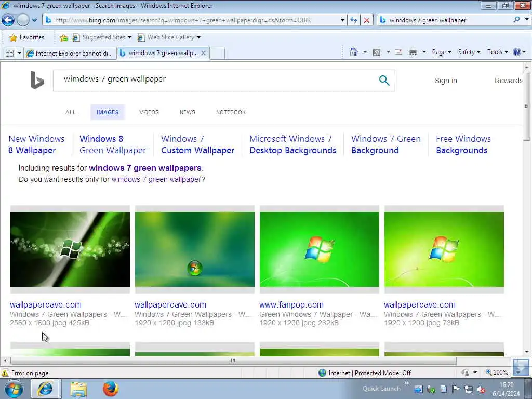Click the browser Back arrow button

click(8, 20)
